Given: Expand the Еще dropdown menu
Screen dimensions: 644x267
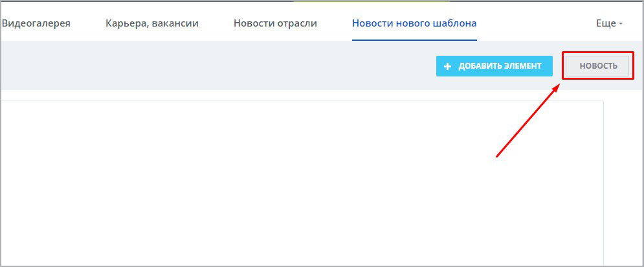Looking at the screenshot, I should coord(608,23).
